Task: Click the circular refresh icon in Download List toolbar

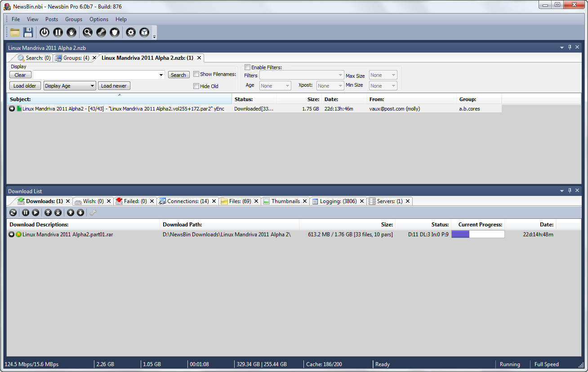Action: click(13, 213)
